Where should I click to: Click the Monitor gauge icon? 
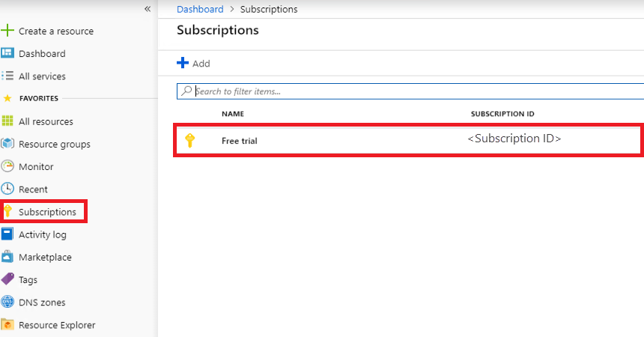point(7,166)
